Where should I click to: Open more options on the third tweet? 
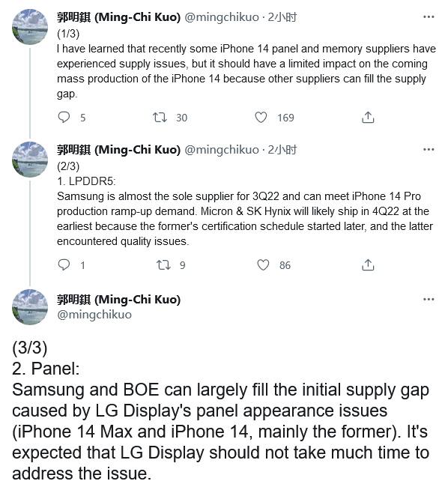[x=429, y=300]
